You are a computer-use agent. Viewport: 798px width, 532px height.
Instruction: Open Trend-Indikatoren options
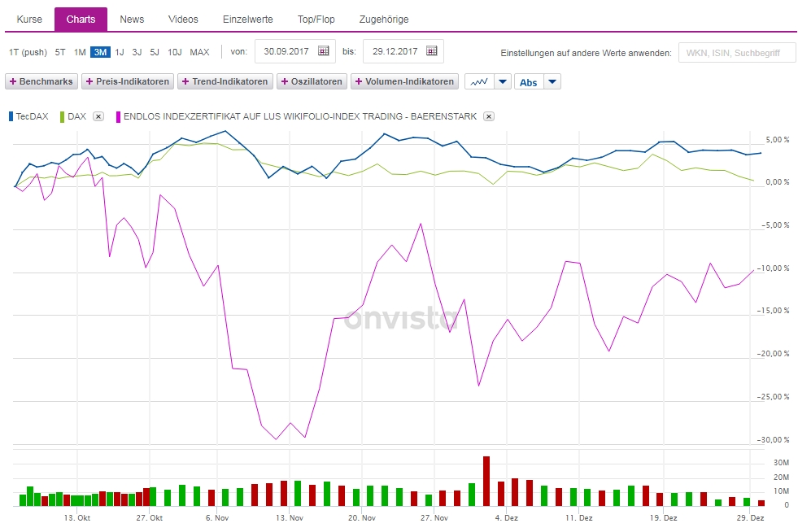pos(225,81)
